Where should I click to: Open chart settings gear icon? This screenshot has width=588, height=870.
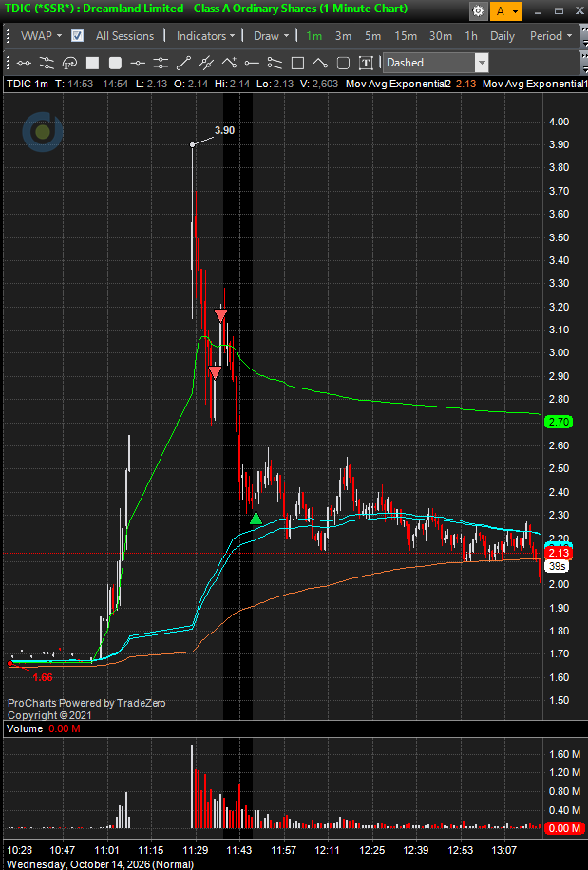point(478,10)
